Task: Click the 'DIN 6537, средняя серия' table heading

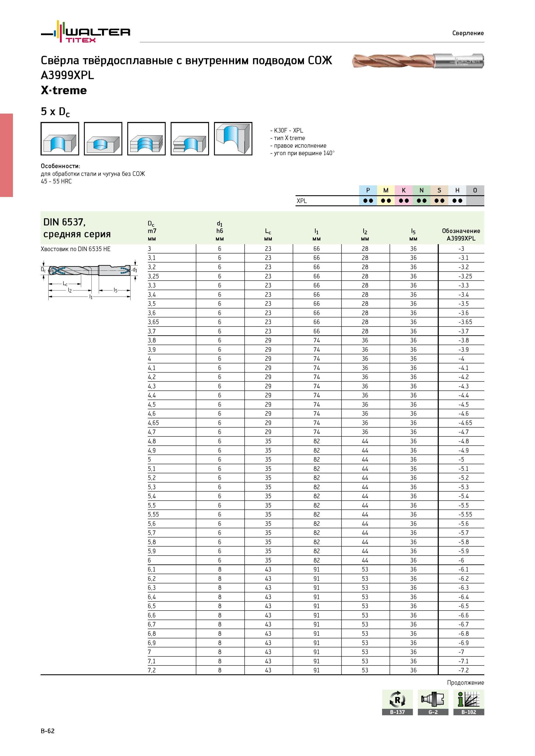Action: coord(77,228)
